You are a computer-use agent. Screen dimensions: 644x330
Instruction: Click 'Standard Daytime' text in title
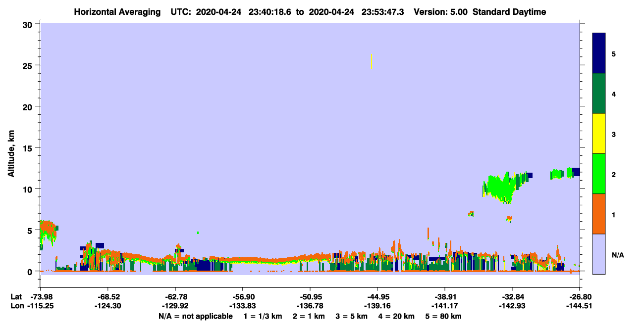point(509,12)
